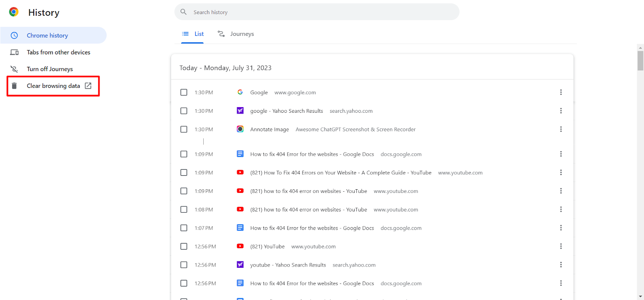
Task: Open the (821) YouTube link
Action: (x=267, y=246)
